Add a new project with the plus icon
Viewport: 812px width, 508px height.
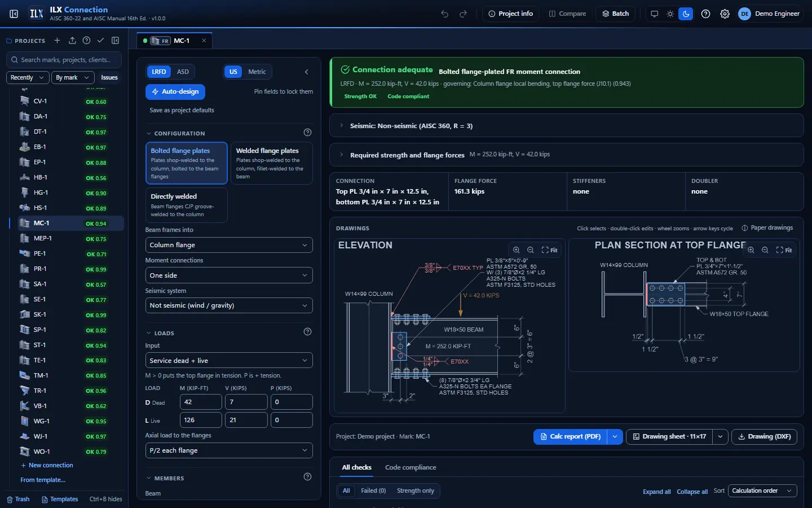point(57,41)
